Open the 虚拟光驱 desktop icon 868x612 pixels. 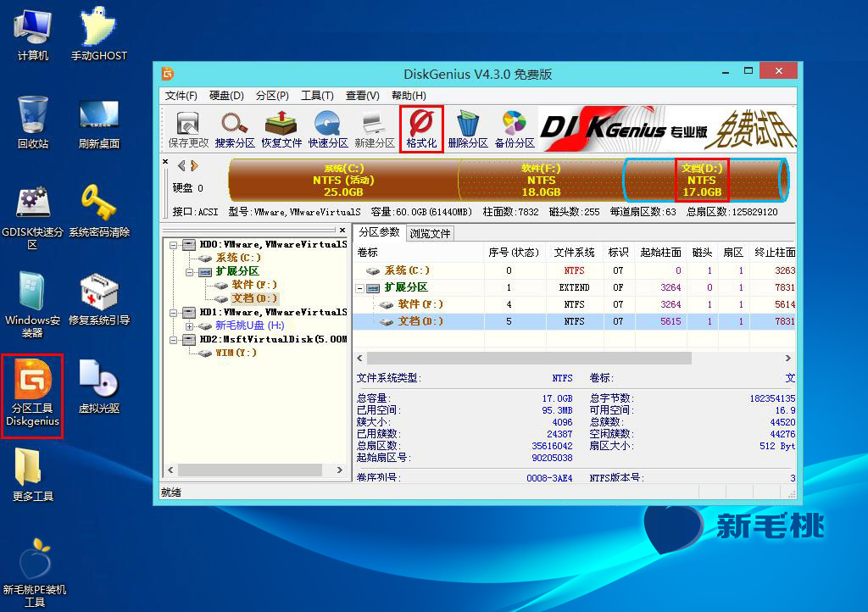point(98,387)
